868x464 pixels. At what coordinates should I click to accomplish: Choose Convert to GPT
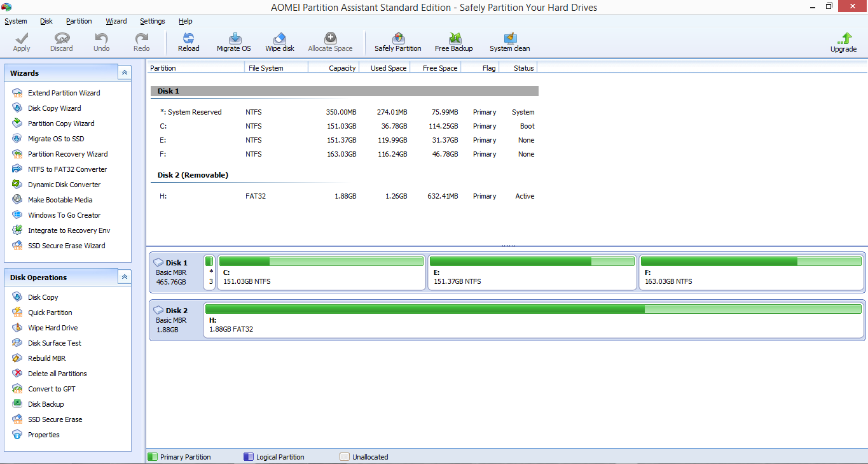click(x=43, y=389)
